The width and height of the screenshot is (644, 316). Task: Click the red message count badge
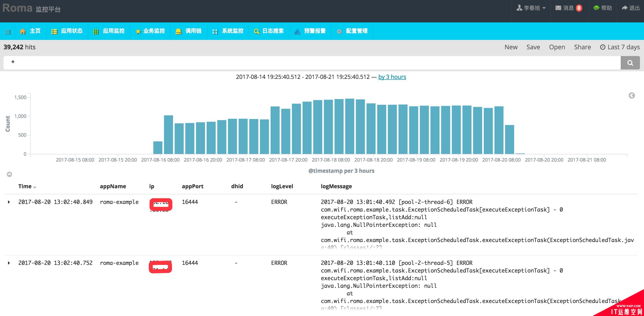[579, 8]
